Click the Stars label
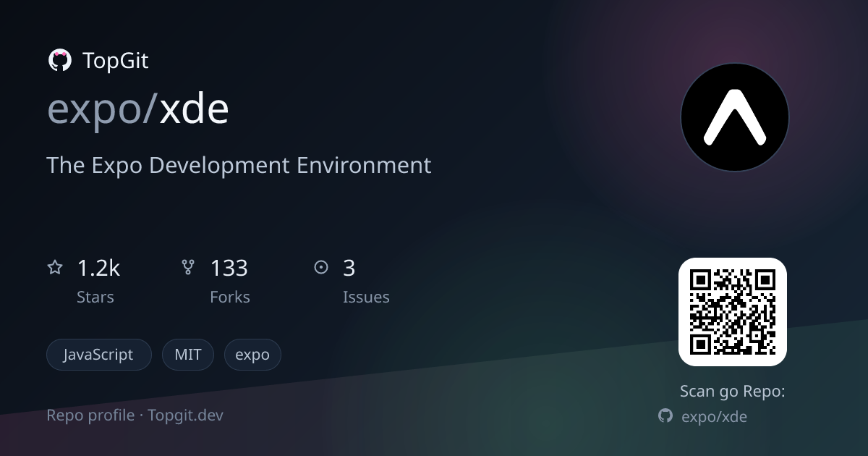 click(x=95, y=297)
